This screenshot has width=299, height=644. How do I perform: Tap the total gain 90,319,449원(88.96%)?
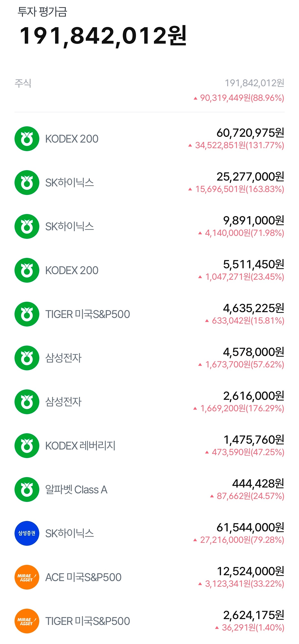(x=242, y=98)
